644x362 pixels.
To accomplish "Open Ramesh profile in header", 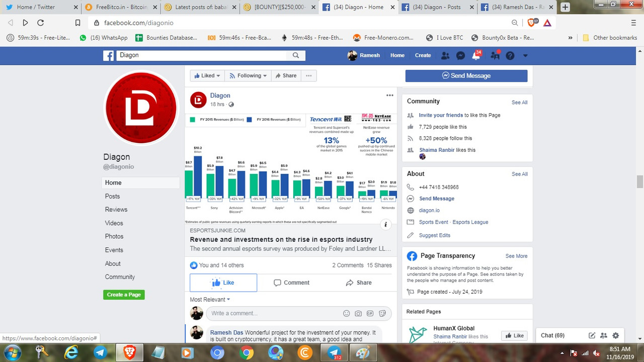I will pos(364,55).
